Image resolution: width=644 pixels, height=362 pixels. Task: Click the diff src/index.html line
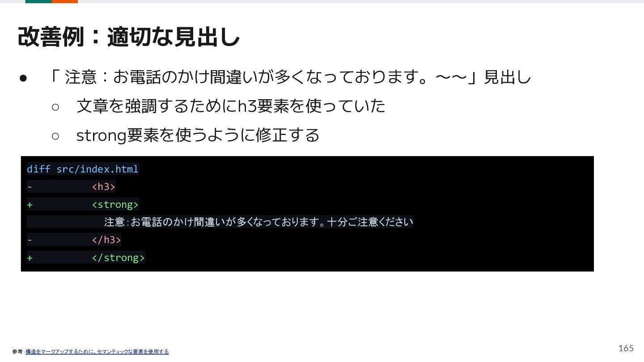point(83,169)
